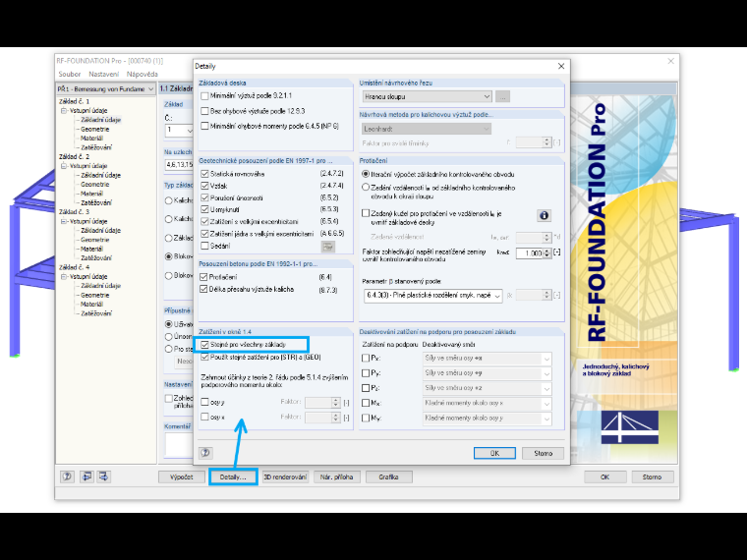The image size is (747, 560).
Task: Click Storno in Detaily dialog
Action: click(544, 453)
